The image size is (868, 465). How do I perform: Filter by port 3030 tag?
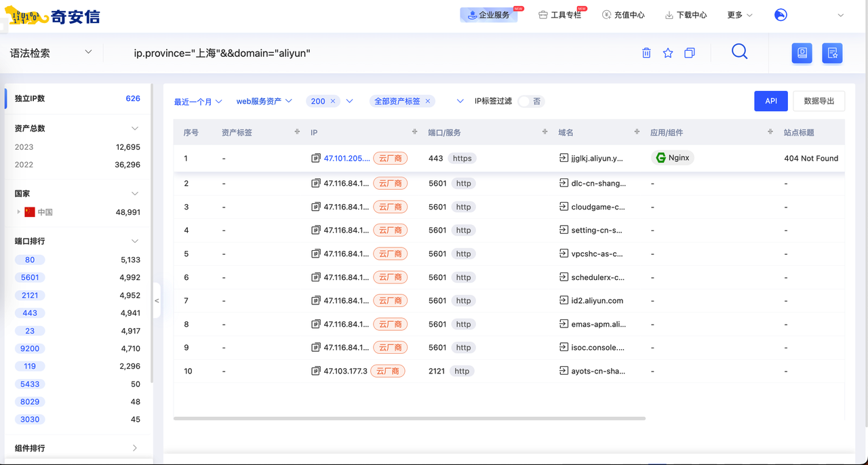pyautogui.click(x=30, y=419)
